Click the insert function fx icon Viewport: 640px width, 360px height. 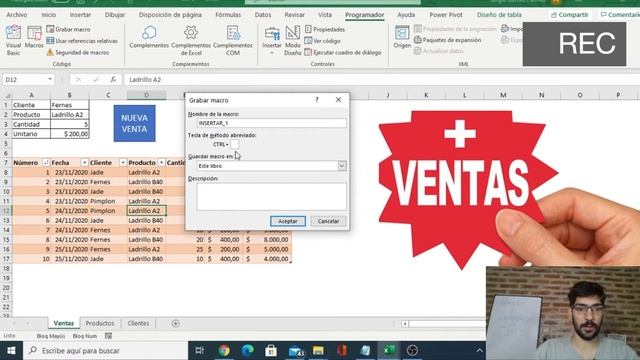click(x=113, y=79)
